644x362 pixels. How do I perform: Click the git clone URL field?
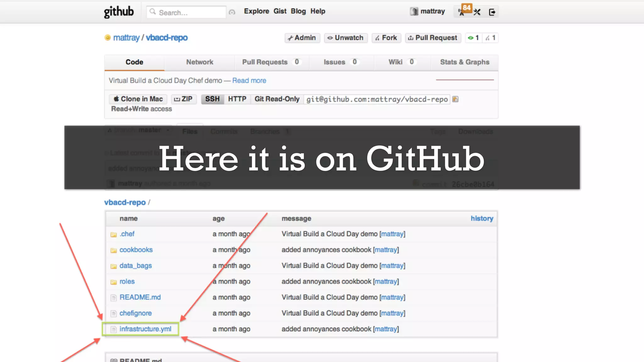tap(377, 99)
